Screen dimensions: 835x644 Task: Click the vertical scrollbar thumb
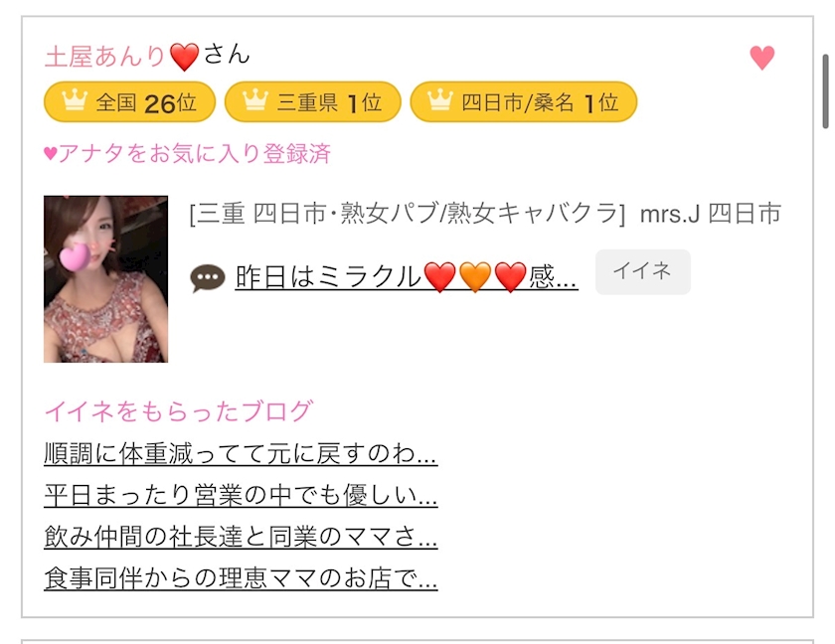[826, 91]
